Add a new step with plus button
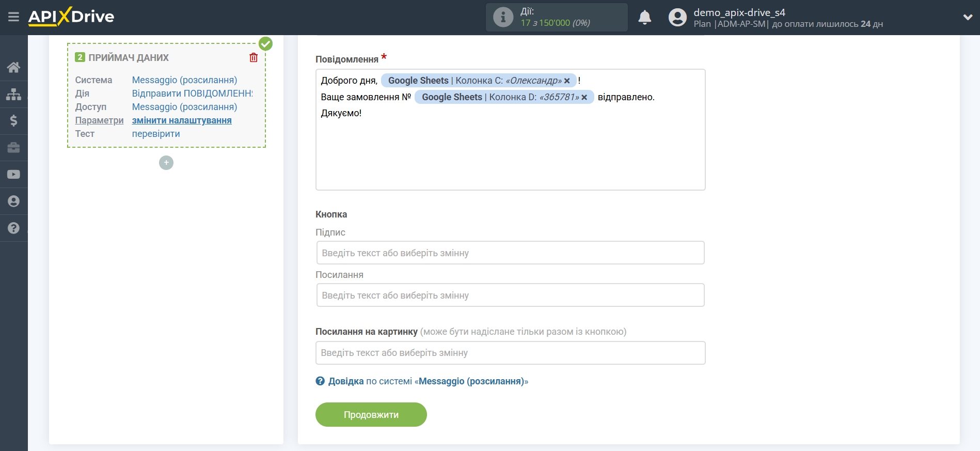980x451 pixels. tap(166, 163)
